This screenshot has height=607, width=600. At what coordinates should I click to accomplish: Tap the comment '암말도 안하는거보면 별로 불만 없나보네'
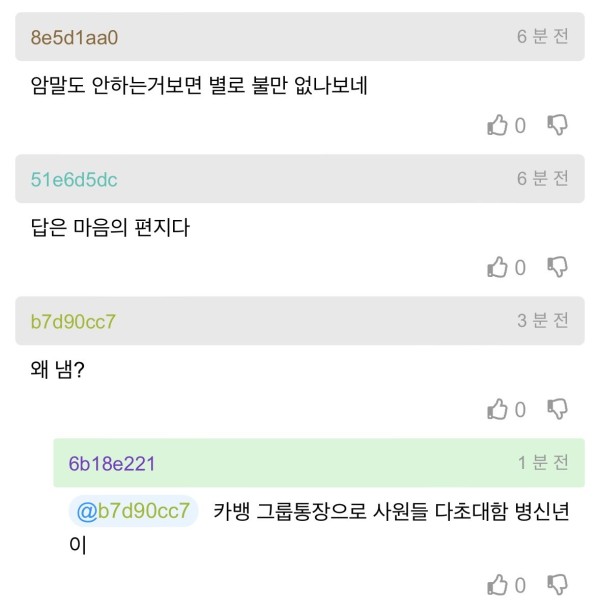(x=199, y=86)
